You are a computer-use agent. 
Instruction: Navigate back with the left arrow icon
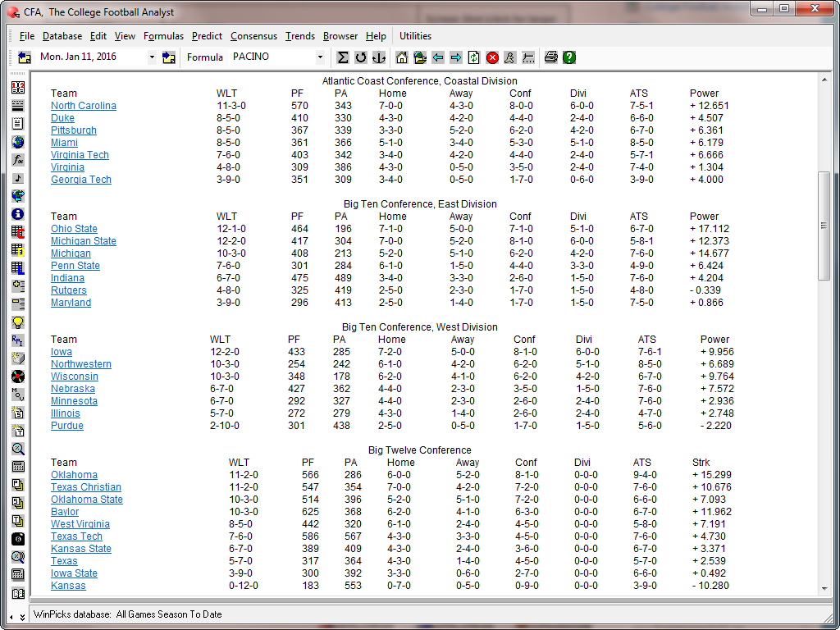pyautogui.click(x=438, y=57)
